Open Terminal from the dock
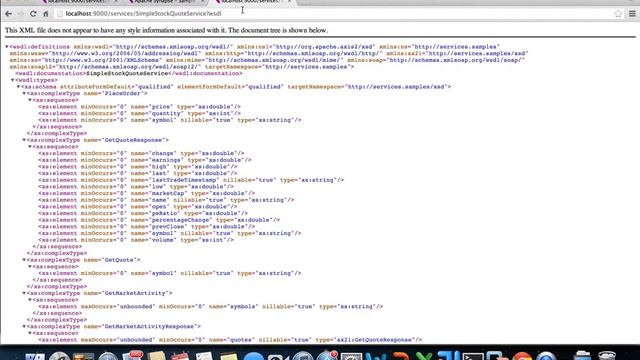640x360 pixels. (472, 356)
